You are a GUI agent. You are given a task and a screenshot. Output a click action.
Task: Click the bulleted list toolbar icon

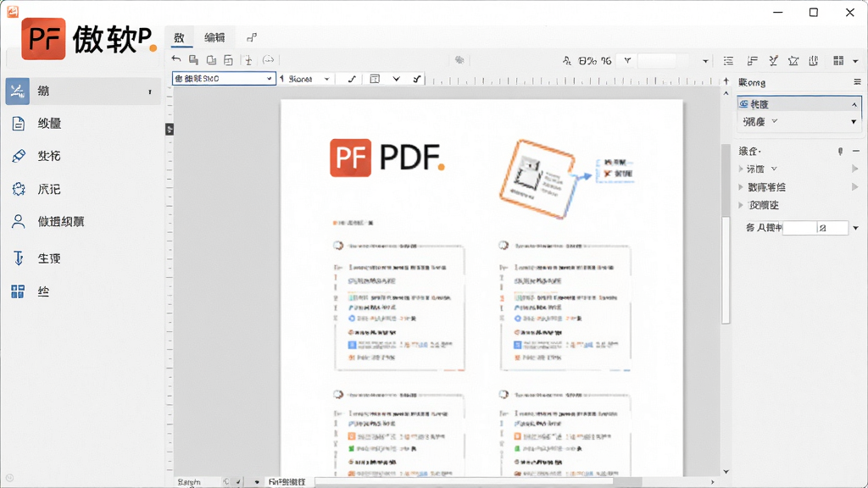[728, 61]
